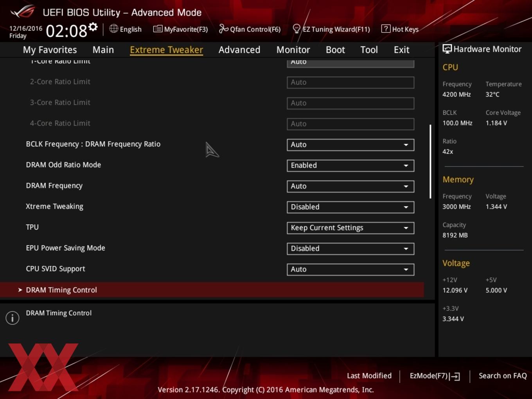Select the EPU Power Saving Mode label
The height and width of the screenshot is (399, 532).
coord(65,248)
